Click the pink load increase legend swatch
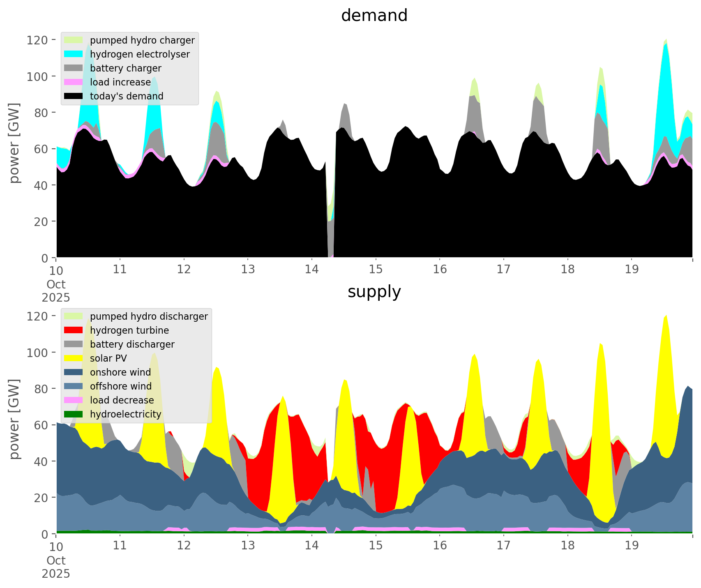Image resolution: width=701 pixels, height=588 pixels. 73,82
